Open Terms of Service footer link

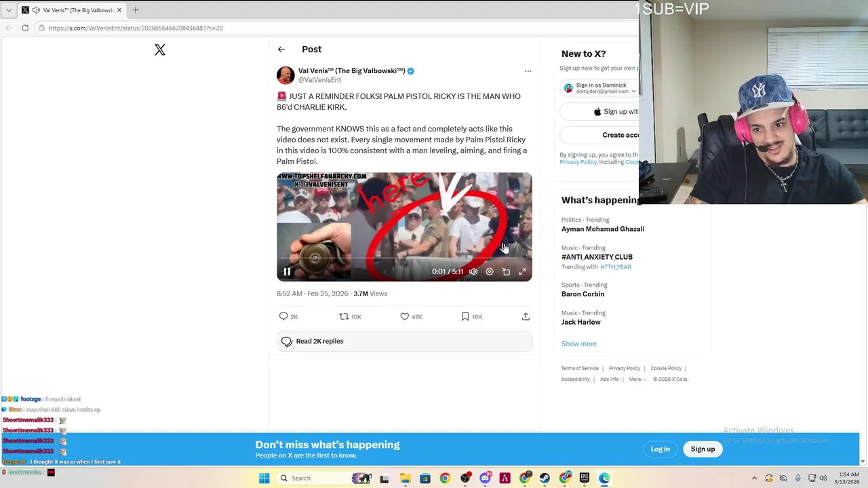pyautogui.click(x=580, y=369)
